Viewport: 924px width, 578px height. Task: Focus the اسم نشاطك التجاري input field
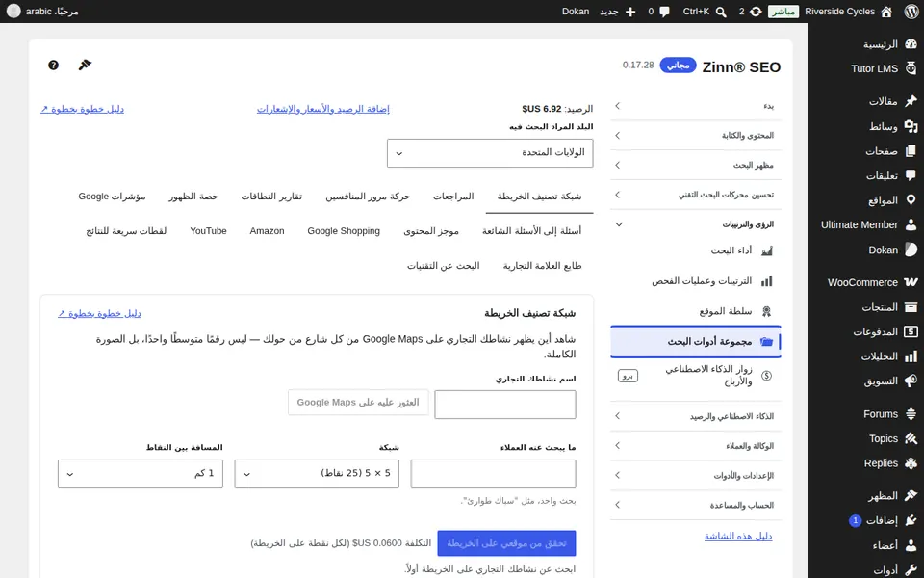505,405
